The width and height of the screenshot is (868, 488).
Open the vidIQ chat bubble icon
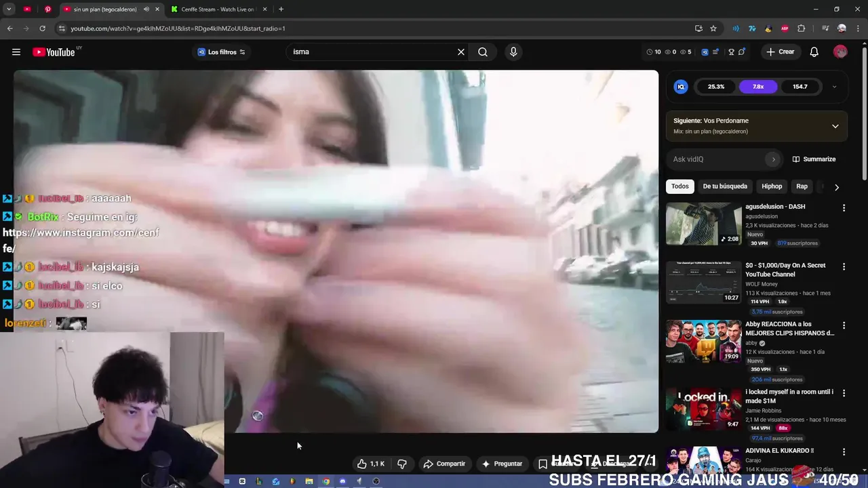742,52
